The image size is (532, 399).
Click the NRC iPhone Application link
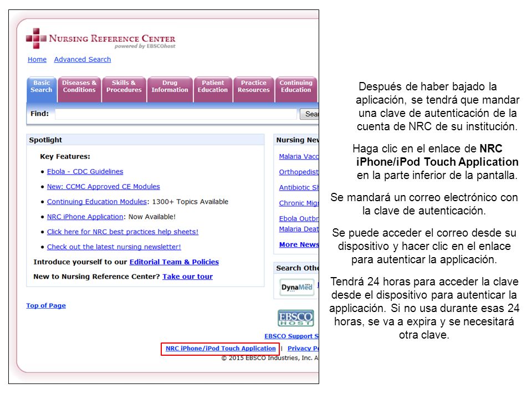click(x=85, y=217)
